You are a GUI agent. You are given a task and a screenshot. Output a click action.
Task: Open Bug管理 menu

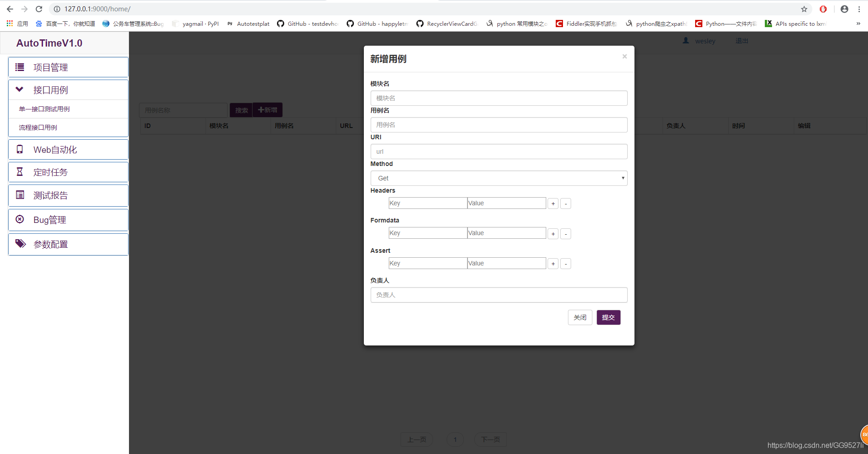tap(68, 220)
